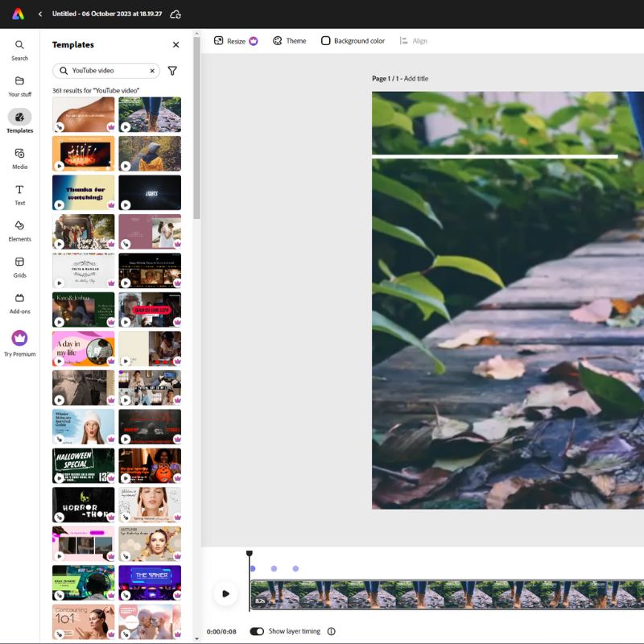
Task: Open the Resize premium option
Action: coord(236,41)
